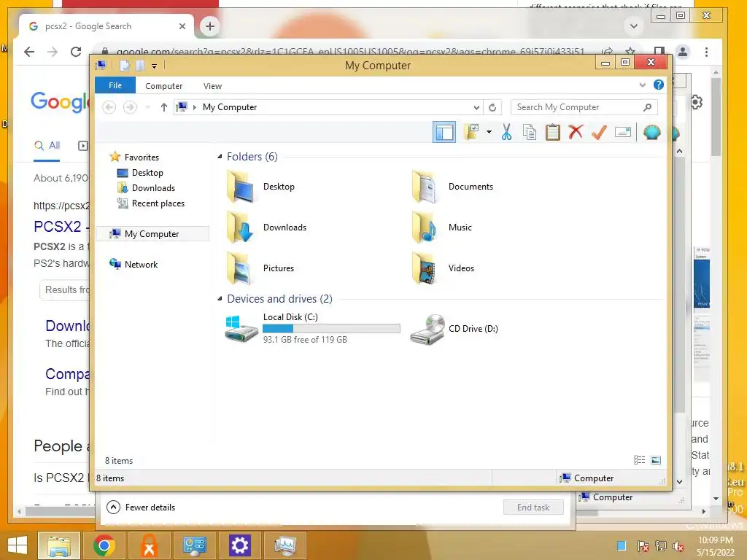Switch to the details view using the status bar icon
Screen dimensions: 747x560
click(639, 460)
